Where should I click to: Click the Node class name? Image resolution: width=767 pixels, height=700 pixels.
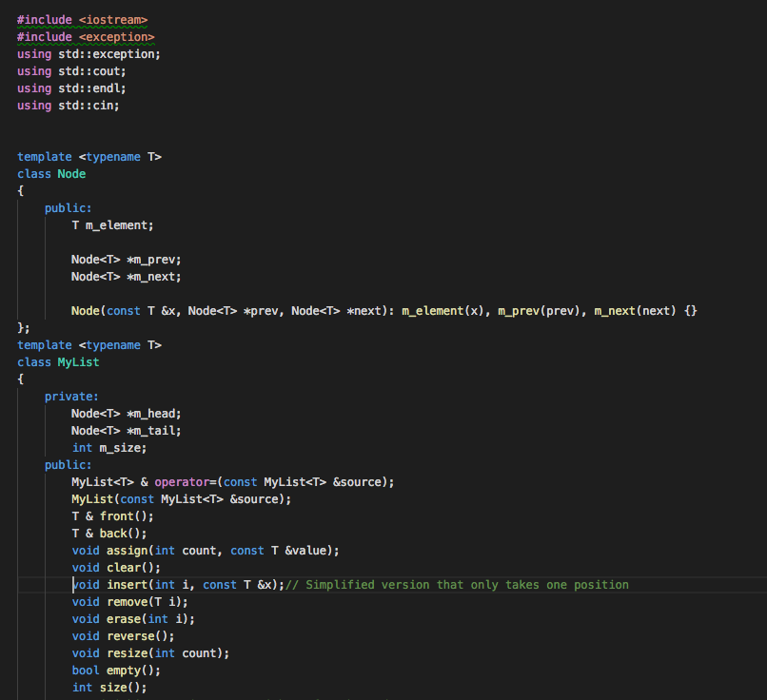[x=71, y=173]
